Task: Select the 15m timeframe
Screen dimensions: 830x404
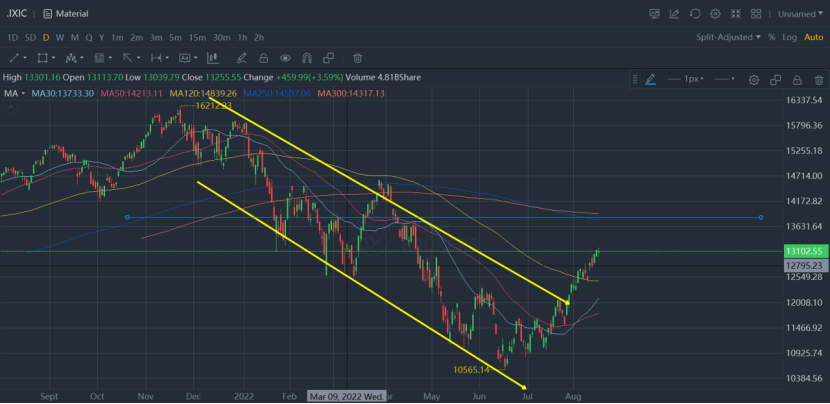Action: 197,38
